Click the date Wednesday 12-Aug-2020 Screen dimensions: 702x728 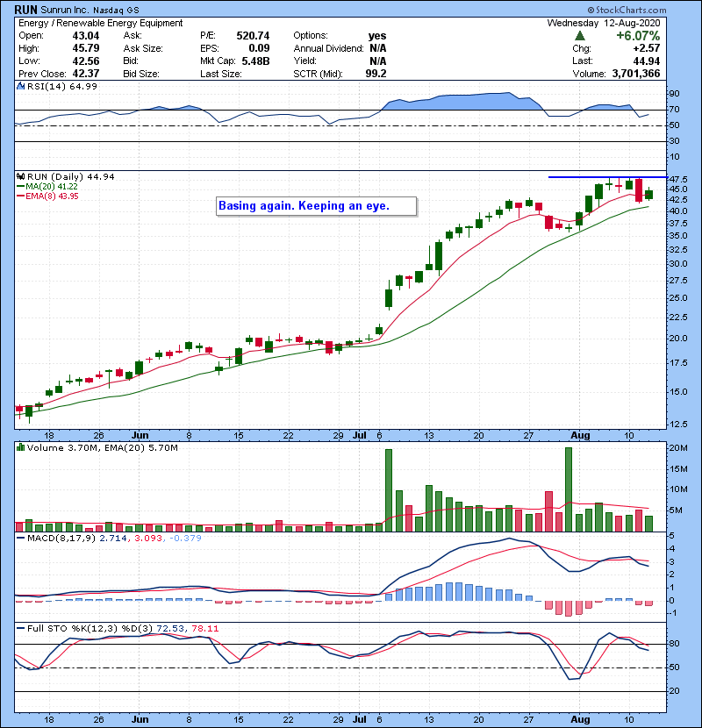click(x=604, y=23)
